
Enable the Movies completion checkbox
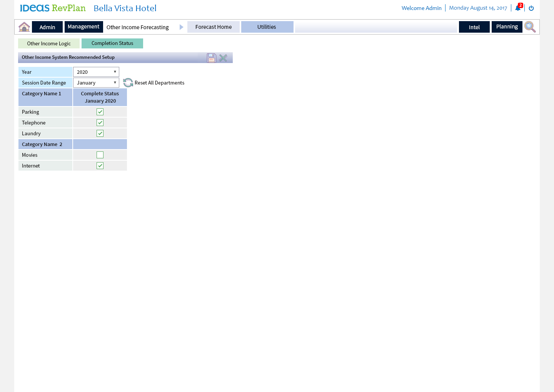click(100, 155)
